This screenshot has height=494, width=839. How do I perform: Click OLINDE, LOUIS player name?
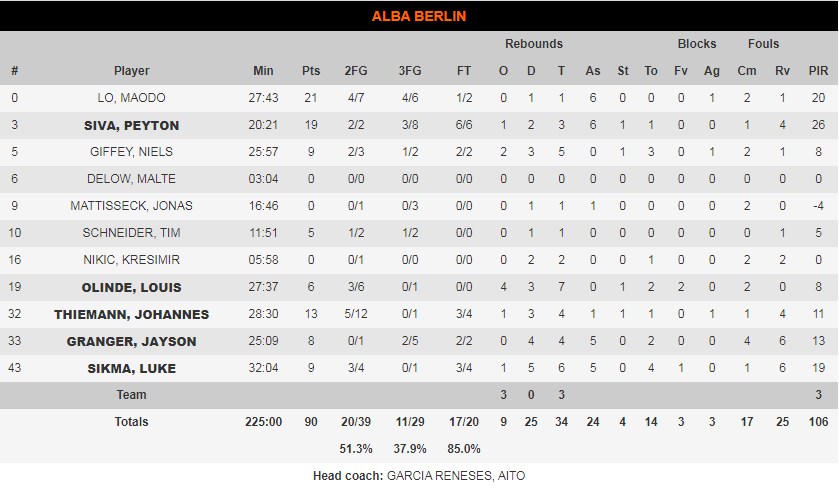[131, 287]
